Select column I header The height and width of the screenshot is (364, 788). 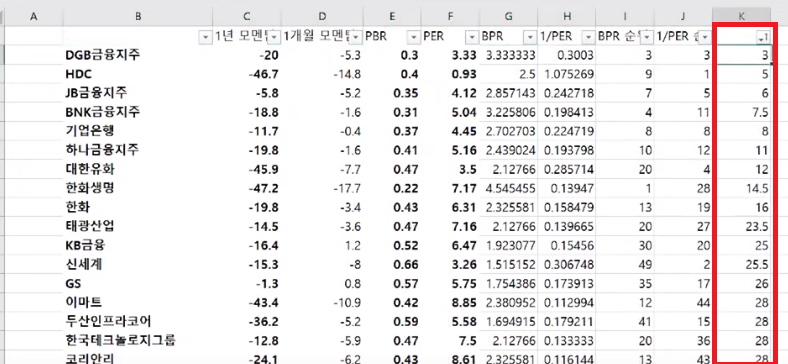click(x=625, y=17)
